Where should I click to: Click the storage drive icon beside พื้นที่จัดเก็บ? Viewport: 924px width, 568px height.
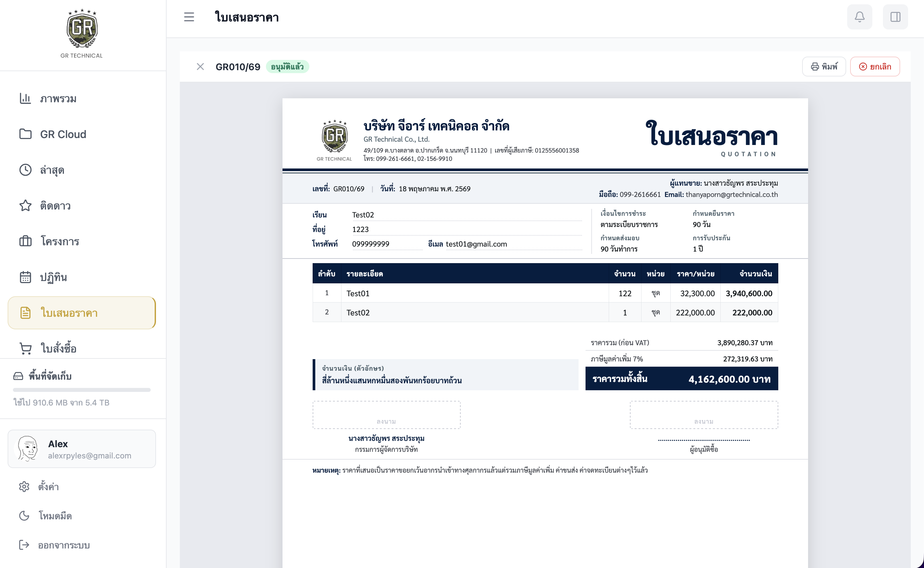[18, 376]
